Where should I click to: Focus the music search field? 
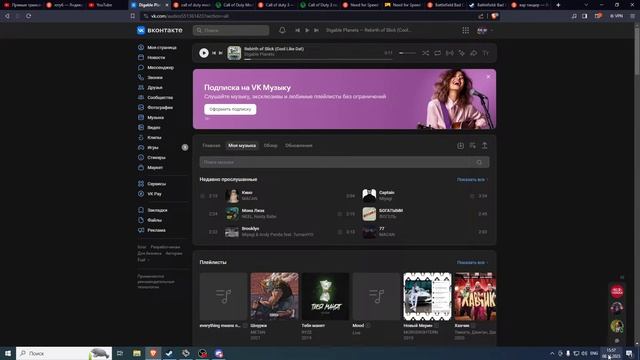coord(344,162)
